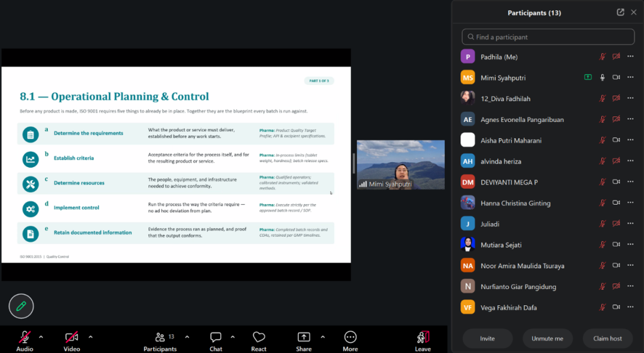This screenshot has height=353, width=644.
Task: Expand the Share options arrow
Action: click(323, 337)
